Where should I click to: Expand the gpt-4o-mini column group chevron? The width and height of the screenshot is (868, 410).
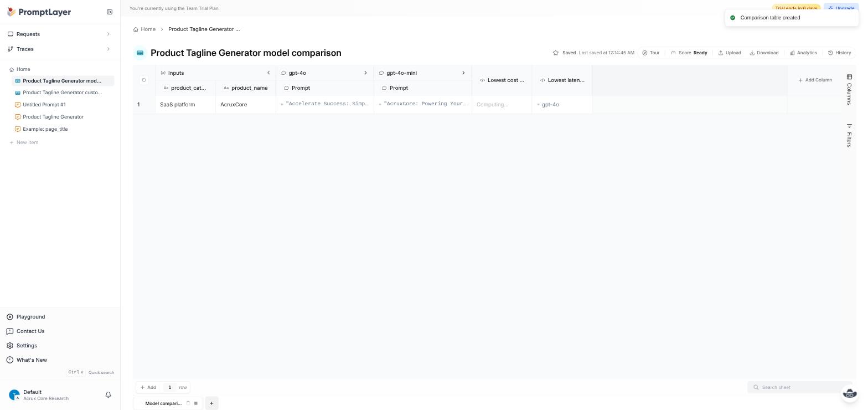tap(463, 73)
